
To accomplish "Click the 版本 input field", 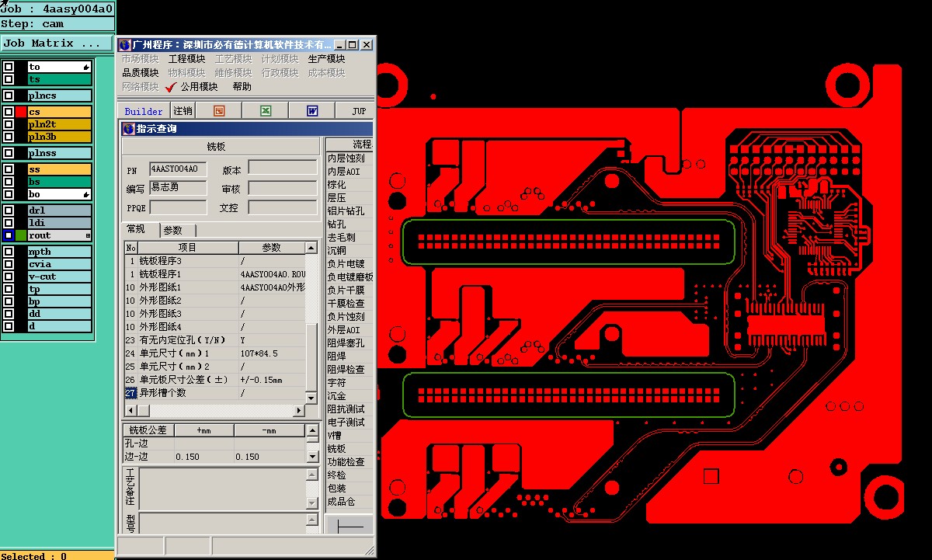I will (283, 167).
